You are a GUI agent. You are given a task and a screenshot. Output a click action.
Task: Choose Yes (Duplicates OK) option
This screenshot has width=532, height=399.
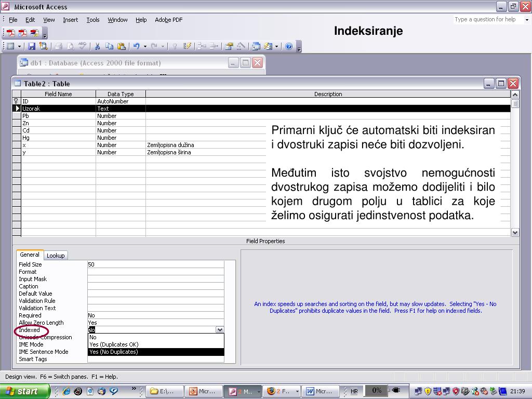[x=156, y=344]
